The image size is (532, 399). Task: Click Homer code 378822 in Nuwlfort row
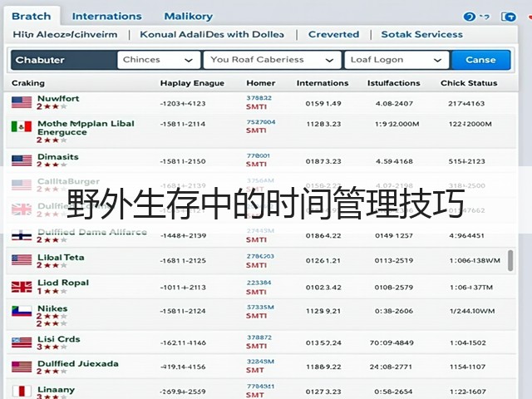click(x=259, y=98)
